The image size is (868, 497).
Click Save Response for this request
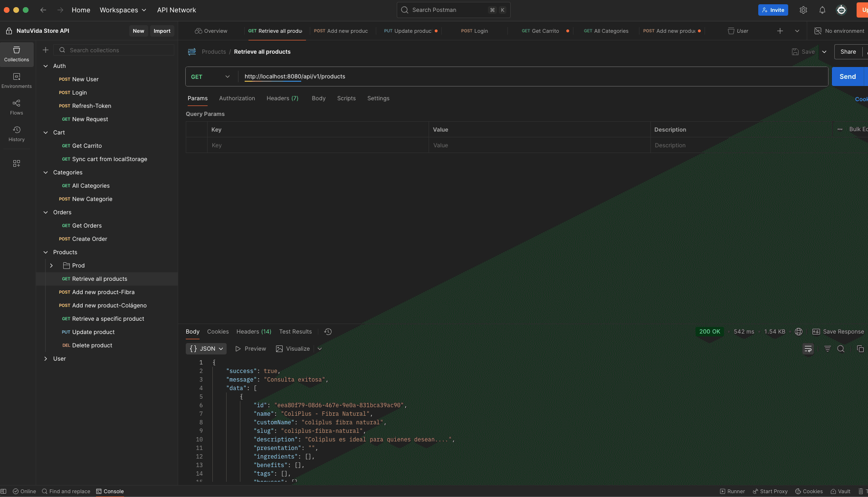[842, 332]
